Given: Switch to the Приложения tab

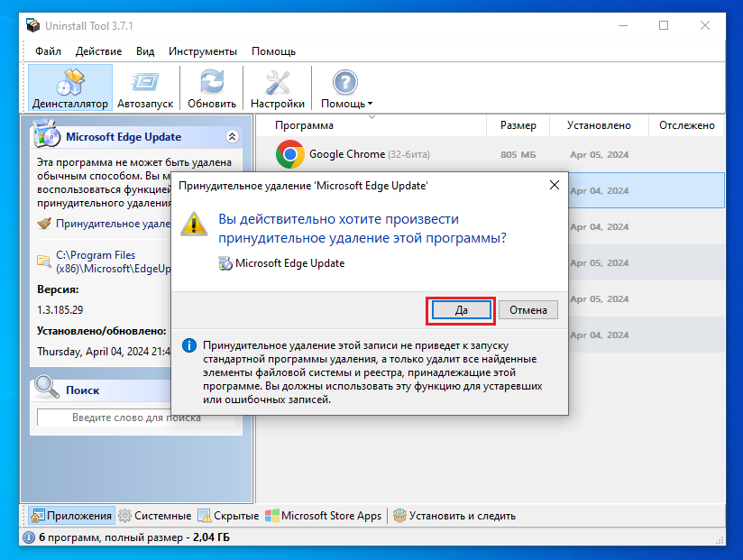Looking at the screenshot, I should pyautogui.click(x=71, y=516).
